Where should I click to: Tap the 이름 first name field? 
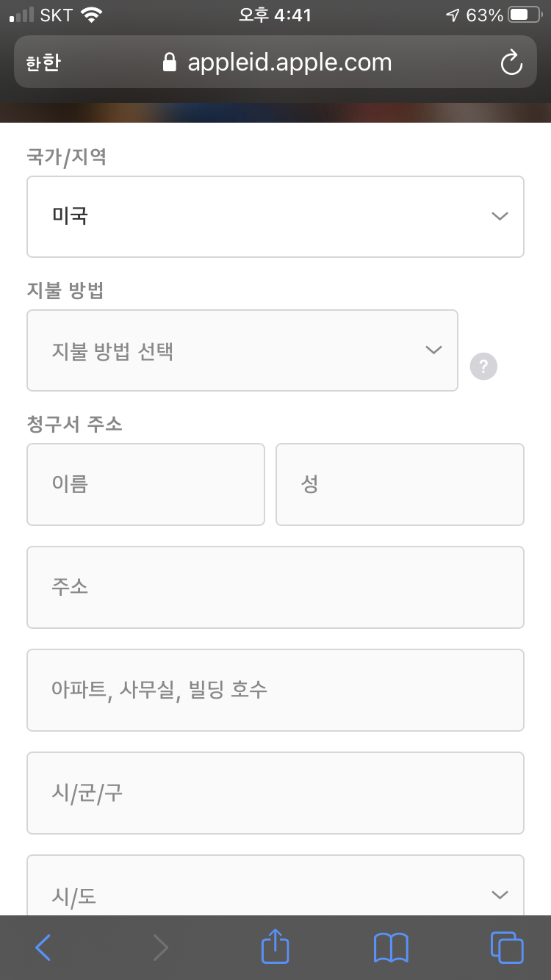pyautogui.click(x=145, y=484)
